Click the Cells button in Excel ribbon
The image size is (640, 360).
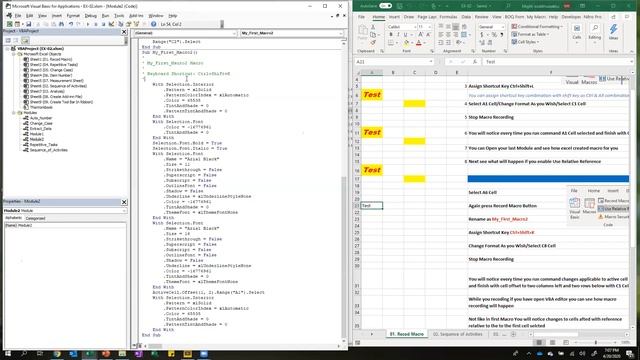pos(576,32)
